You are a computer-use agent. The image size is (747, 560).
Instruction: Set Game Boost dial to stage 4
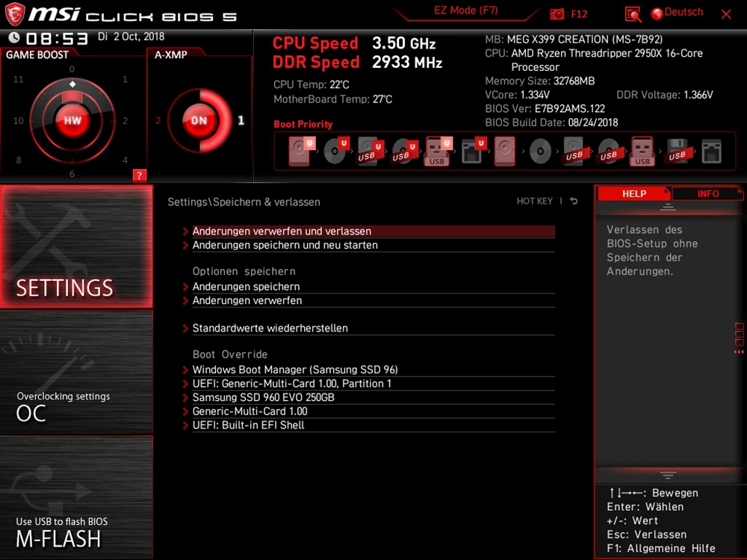pyautogui.click(x=125, y=160)
